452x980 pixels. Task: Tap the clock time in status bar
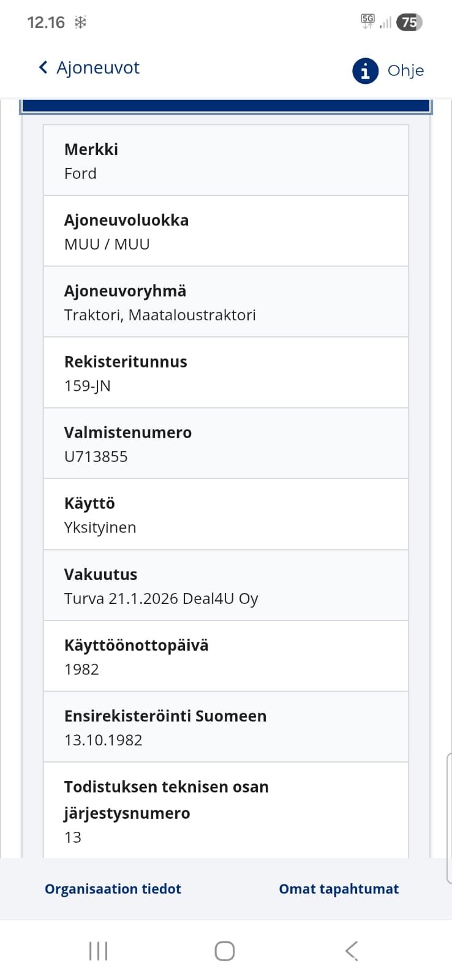point(46,23)
